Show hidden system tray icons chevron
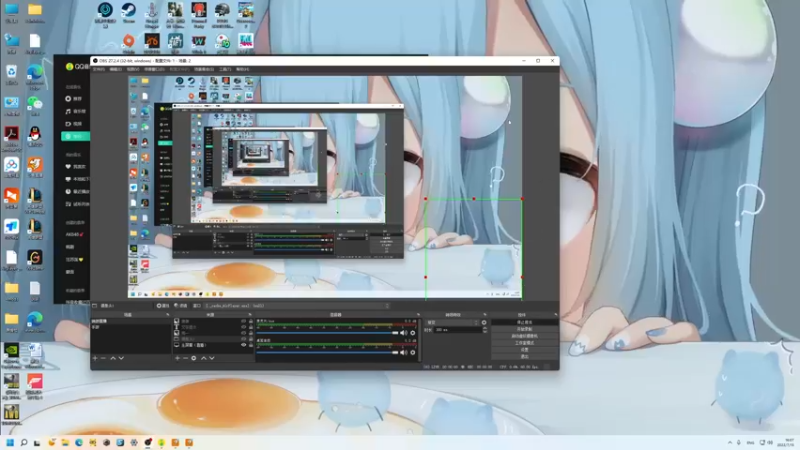800x450 pixels. click(730, 442)
